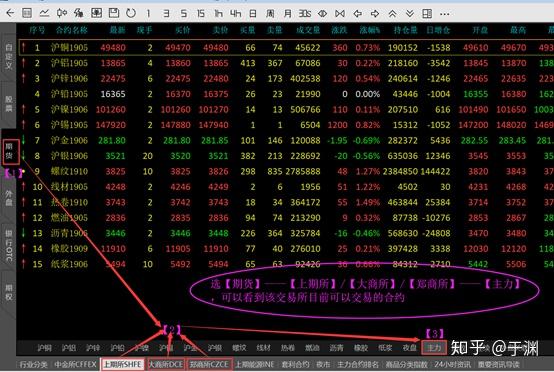The height and width of the screenshot is (372, 554).
Task: Click the split layout panel icon
Action: pos(427,14)
